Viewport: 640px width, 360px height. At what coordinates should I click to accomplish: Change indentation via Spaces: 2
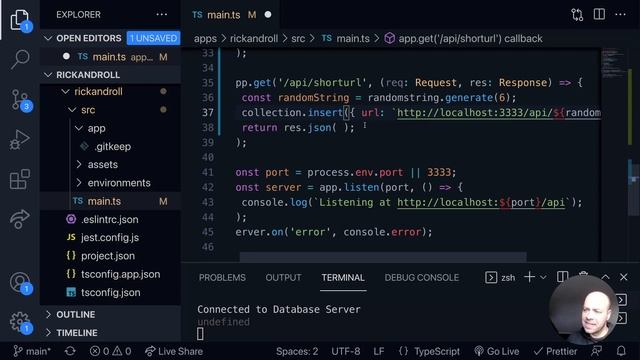pyautogui.click(x=297, y=351)
